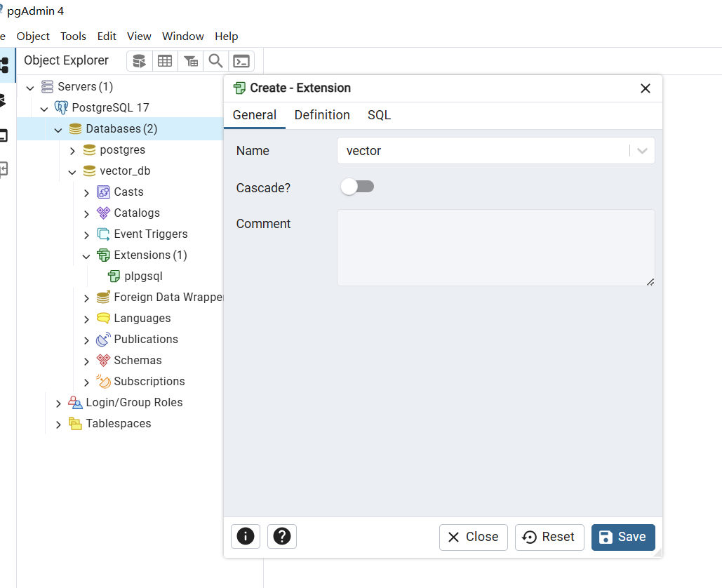Open Filtered Rows toolbar icon
Screen dimensions: 722x588
pyautogui.click(x=191, y=61)
